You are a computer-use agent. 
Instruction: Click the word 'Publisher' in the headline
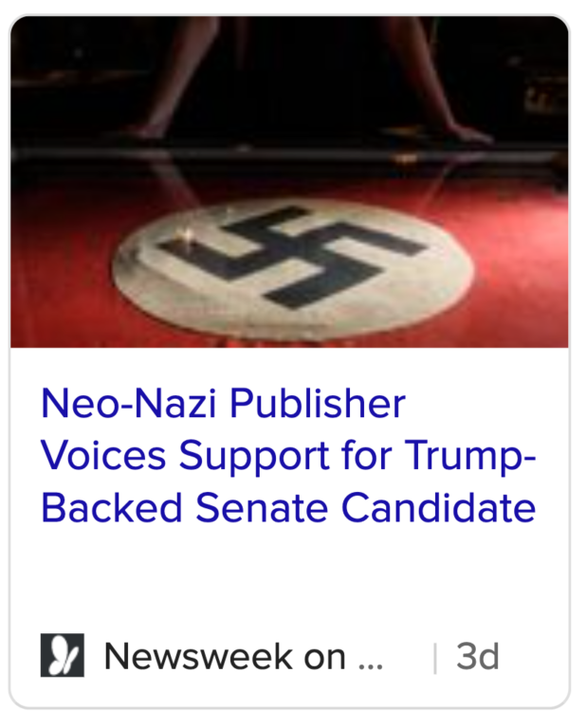click(318, 404)
